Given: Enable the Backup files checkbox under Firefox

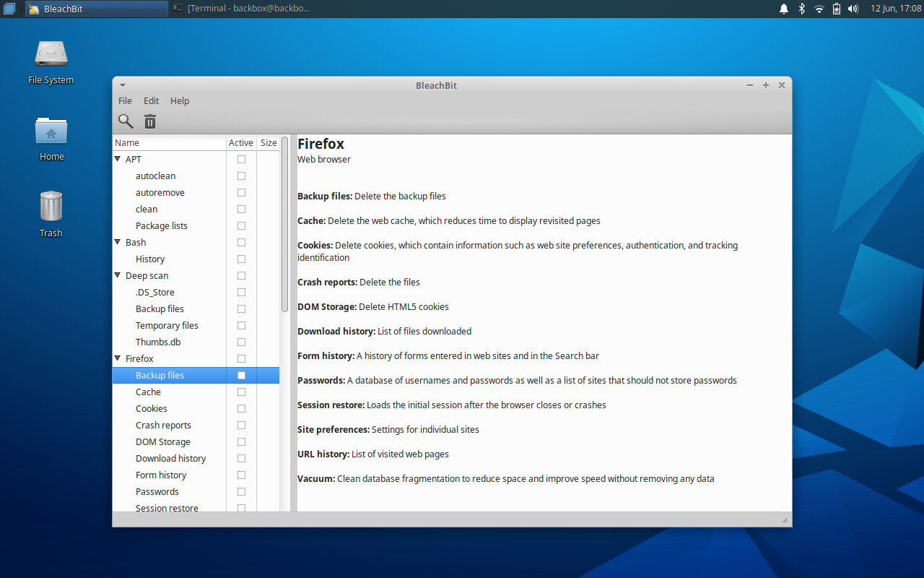Looking at the screenshot, I should coord(241,375).
